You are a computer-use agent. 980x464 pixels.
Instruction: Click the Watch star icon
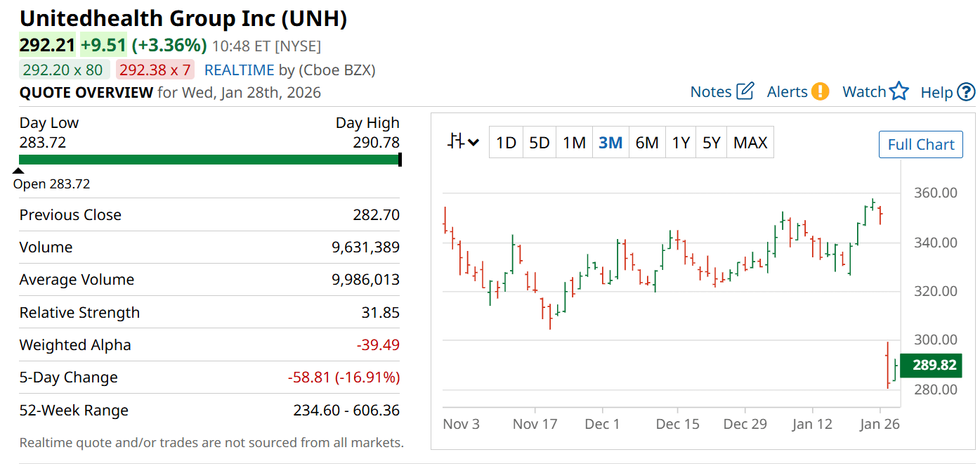tap(899, 91)
